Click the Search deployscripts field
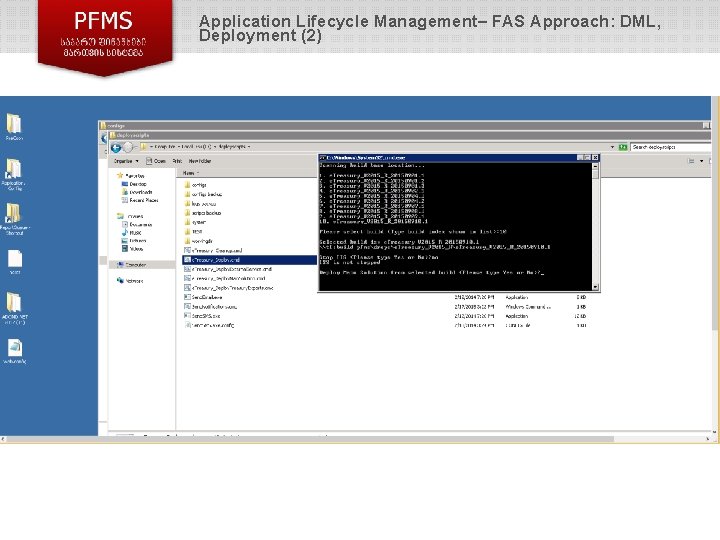The width and height of the screenshot is (720, 540). tap(670, 147)
